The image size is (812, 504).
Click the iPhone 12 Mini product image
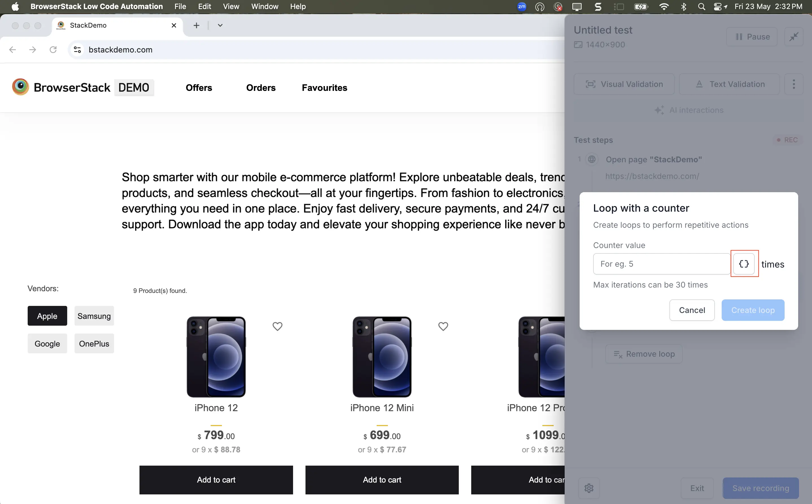pyautogui.click(x=382, y=357)
